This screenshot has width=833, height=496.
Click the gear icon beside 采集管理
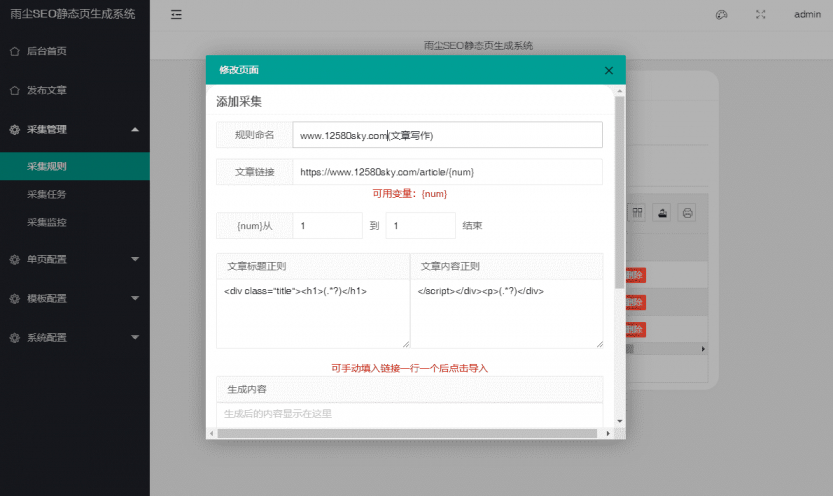14,130
